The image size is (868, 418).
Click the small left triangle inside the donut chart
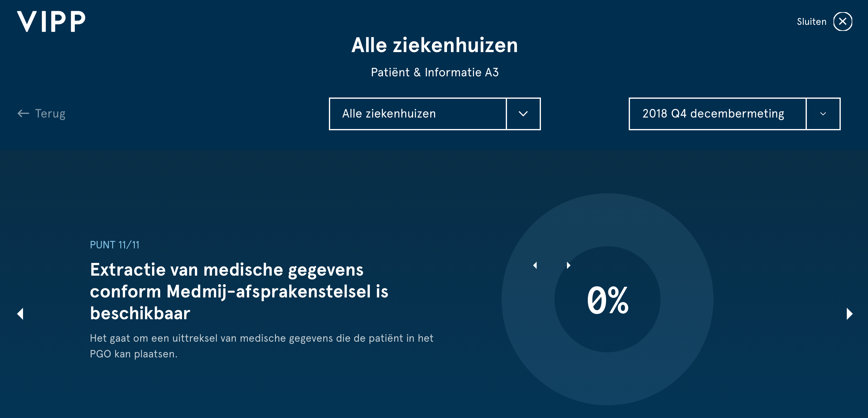pyautogui.click(x=535, y=265)
